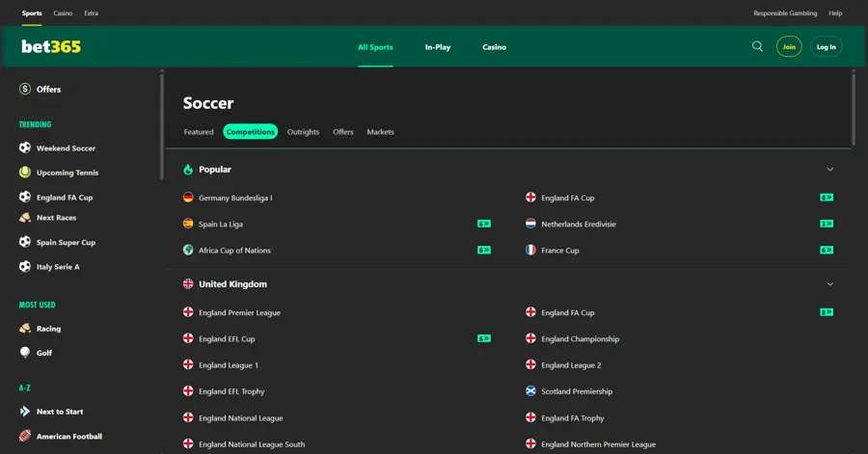Click the American Football icon
This screenshot has width=868, height=454.
pos(25,436)
